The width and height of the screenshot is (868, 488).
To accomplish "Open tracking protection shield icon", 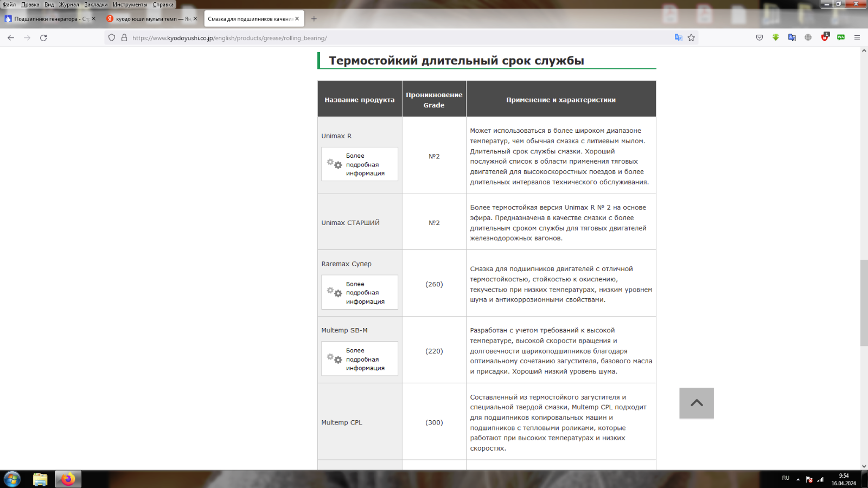I will pyautogui.click(x=112, y=38).
